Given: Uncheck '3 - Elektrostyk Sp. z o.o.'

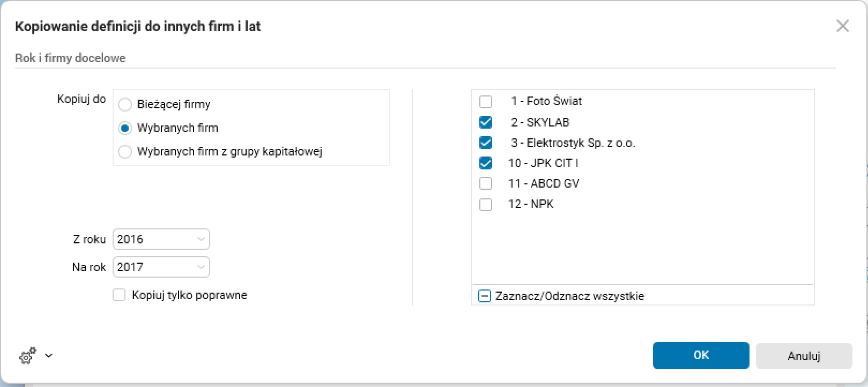Looking at the screenshot, I should click(x=486, y=143).
